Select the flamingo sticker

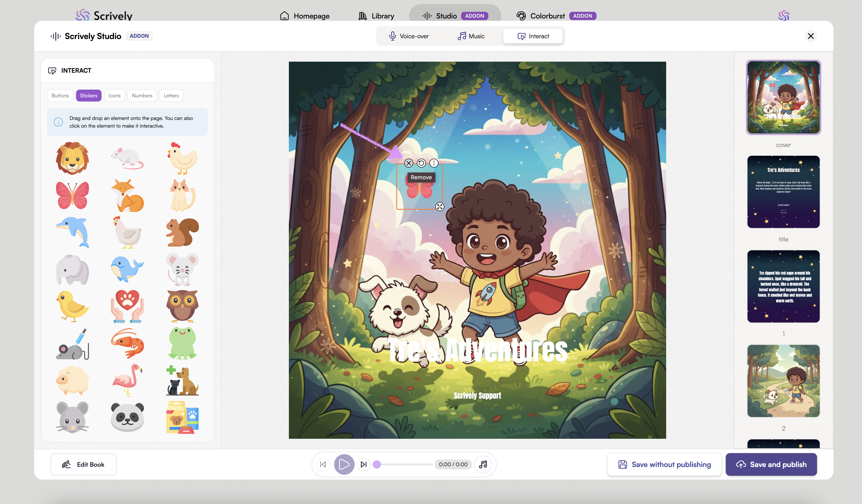[127, 379]
